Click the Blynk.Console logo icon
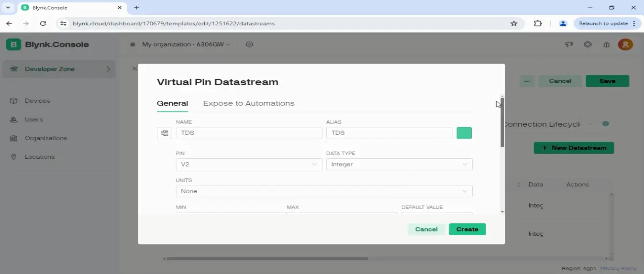 (x=13, y=44)
